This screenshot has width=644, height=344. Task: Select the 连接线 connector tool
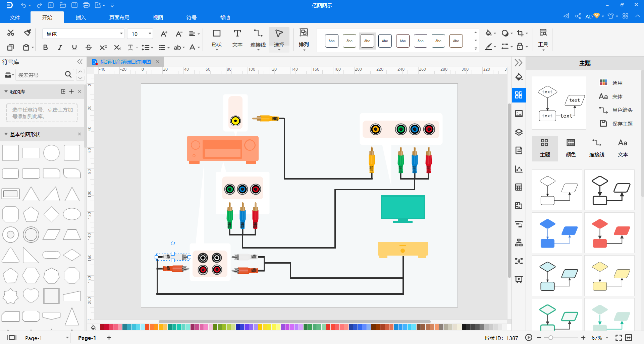pos(258,39)
